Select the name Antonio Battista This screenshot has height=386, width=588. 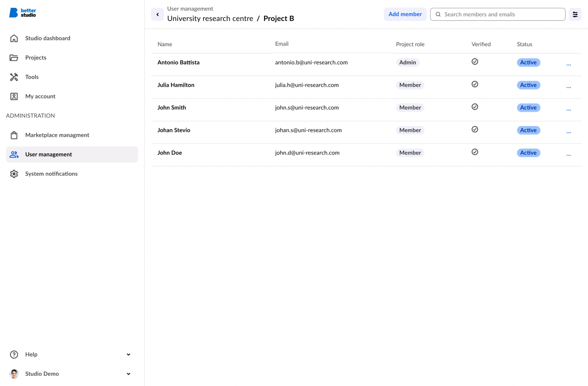click(x=178, y=62)
